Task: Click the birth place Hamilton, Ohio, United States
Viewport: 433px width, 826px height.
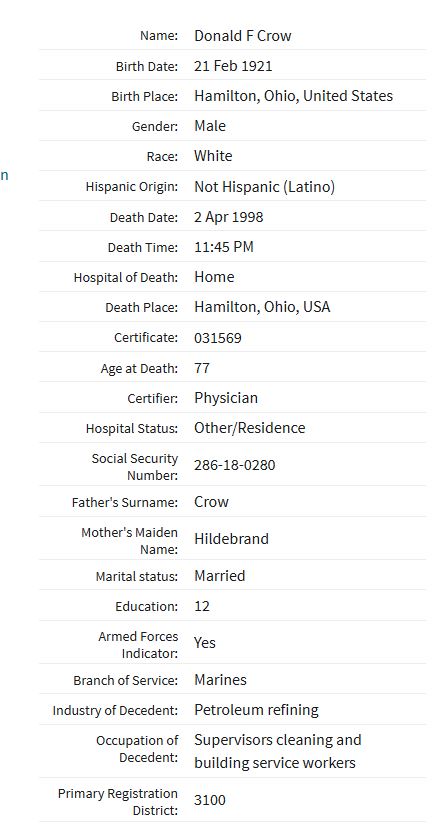Action: (x=293, y=96)
